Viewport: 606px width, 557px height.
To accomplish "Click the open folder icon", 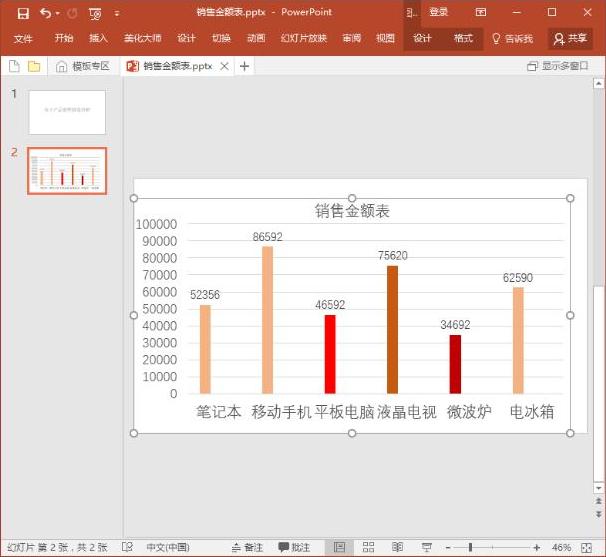I will (x=34, y=66).
